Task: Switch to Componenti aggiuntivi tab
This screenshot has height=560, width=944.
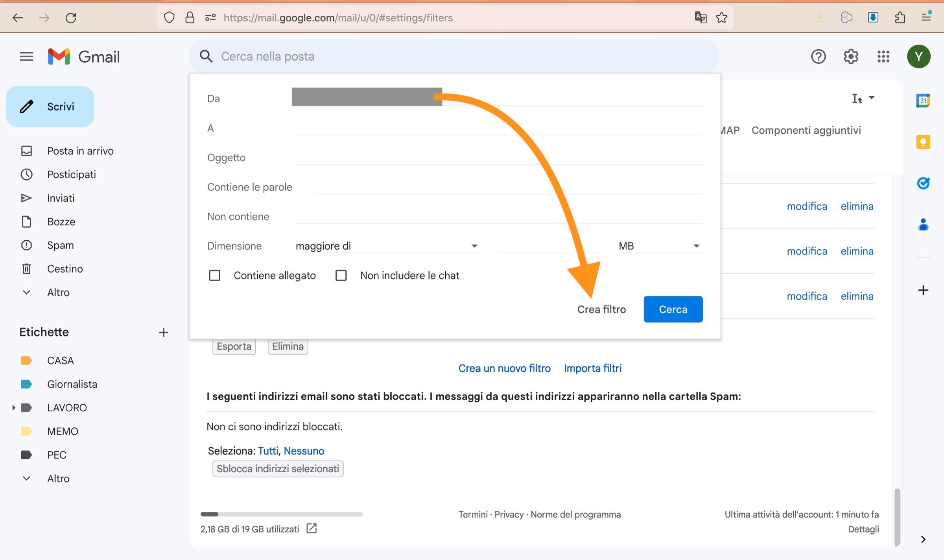Action: tap(806, 130)
